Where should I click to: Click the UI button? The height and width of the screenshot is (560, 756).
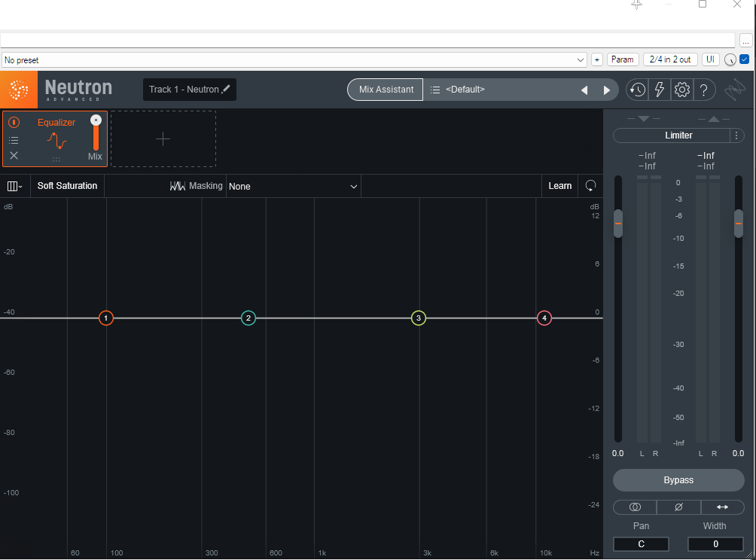(x=710, y=59)
